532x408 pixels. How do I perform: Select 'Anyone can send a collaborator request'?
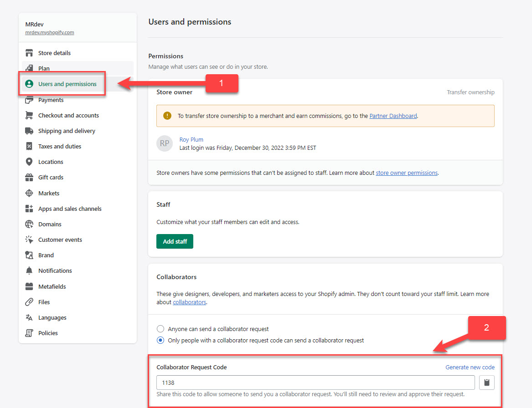(x=160, y=329)
